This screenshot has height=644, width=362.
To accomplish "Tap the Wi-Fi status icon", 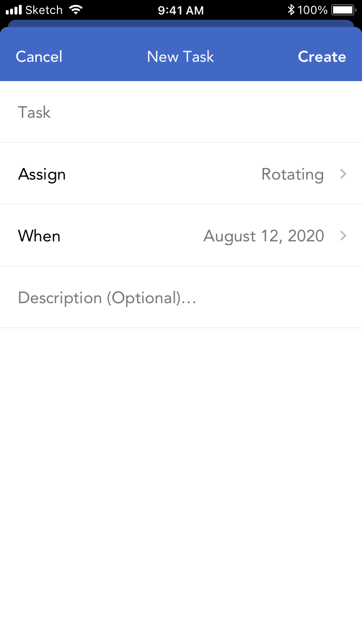I will point(76,10).
